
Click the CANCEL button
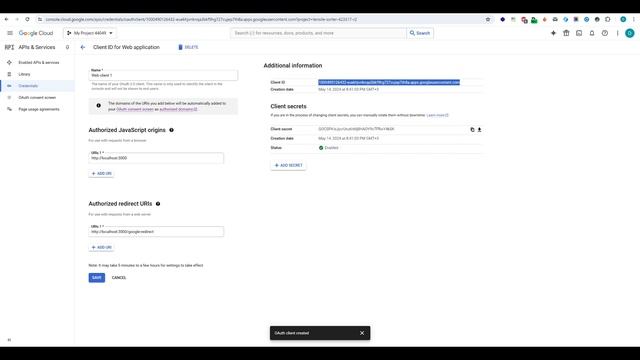(119, 278)
